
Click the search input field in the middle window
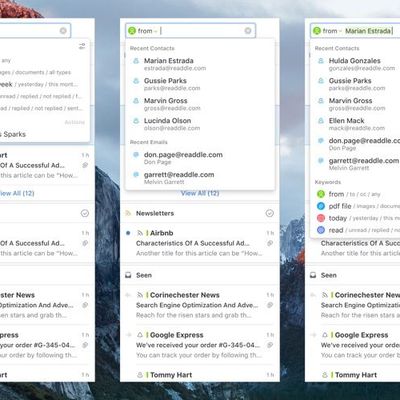point(190,31)
